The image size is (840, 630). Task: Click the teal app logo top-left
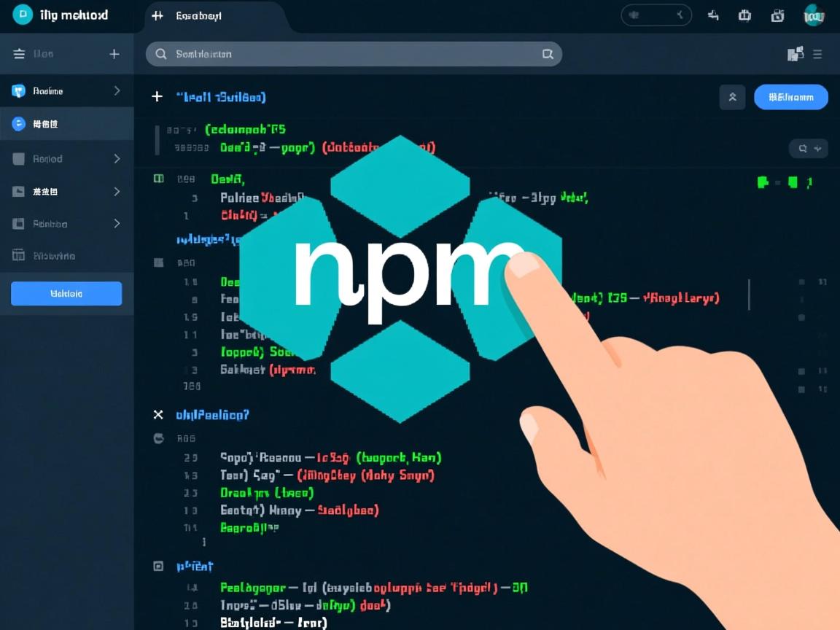click(24, 15)
